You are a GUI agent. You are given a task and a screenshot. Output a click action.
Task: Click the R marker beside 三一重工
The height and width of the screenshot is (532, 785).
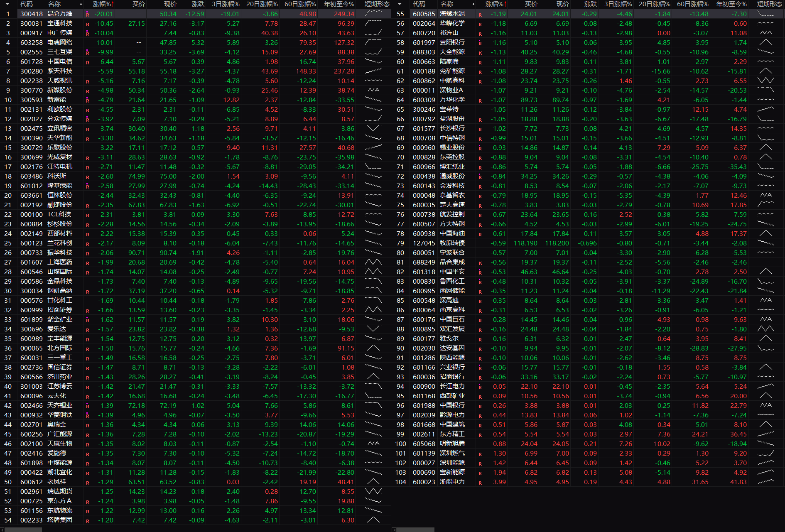88,358
